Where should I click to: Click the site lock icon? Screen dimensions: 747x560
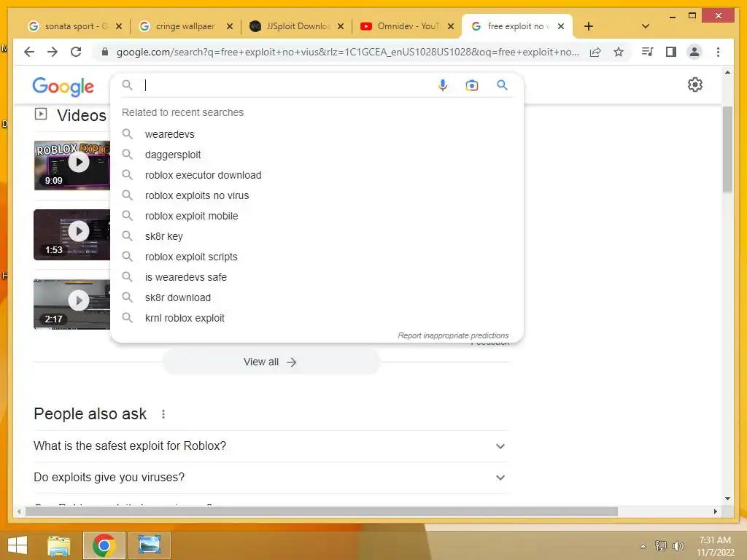pyautogui.click(x=105, y=52)
